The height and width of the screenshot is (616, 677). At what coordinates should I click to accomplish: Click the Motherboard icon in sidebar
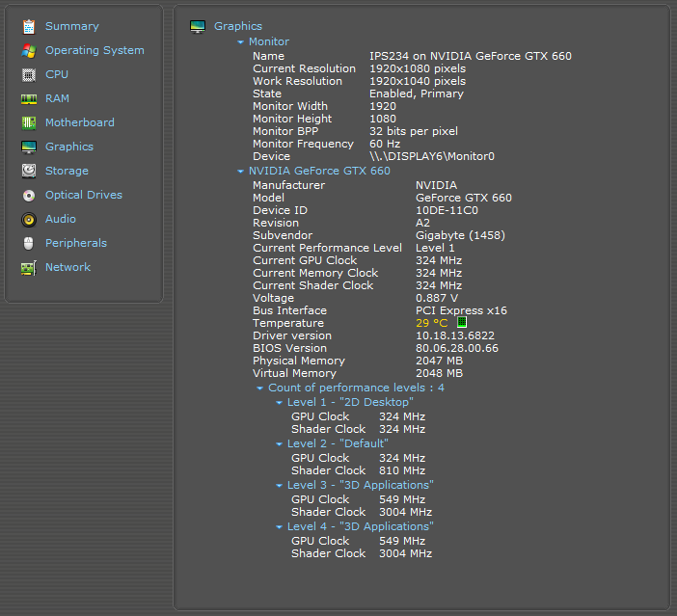click(29, 123)
